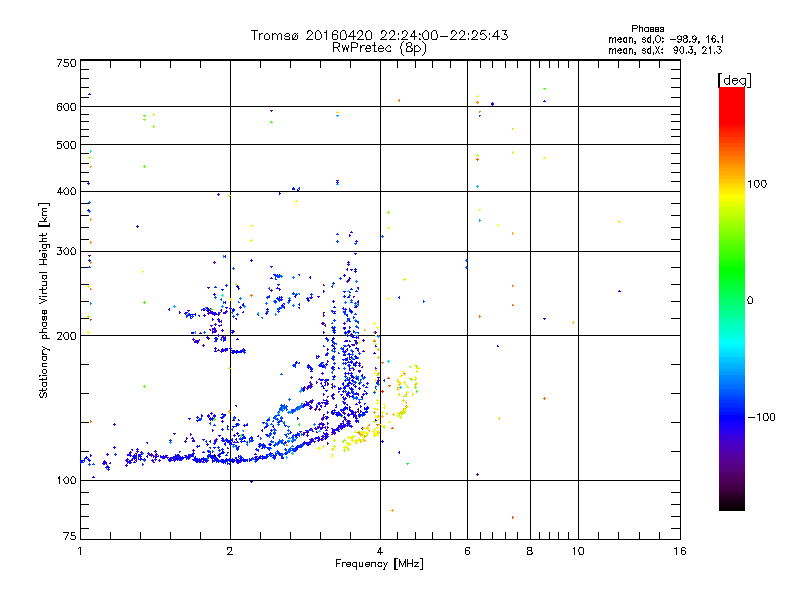Click the y-axis tick label '100'

pos(66,481)
